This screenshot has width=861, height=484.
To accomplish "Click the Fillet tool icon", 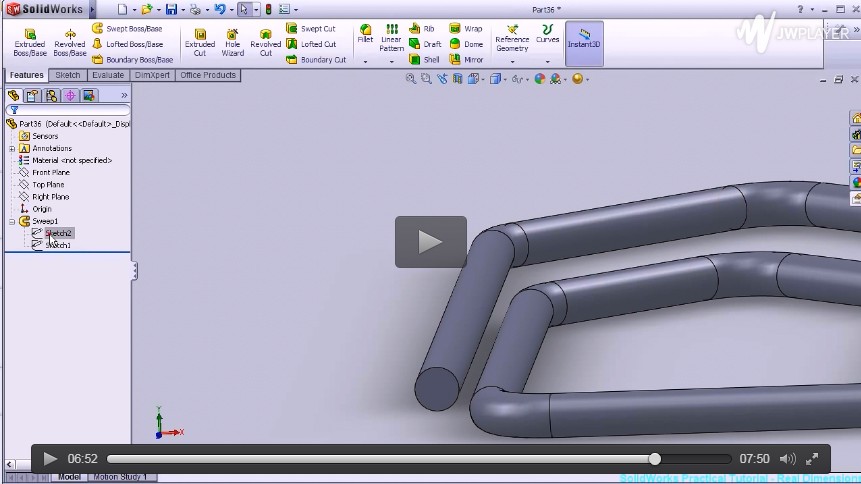I will [x=365, y=31].
